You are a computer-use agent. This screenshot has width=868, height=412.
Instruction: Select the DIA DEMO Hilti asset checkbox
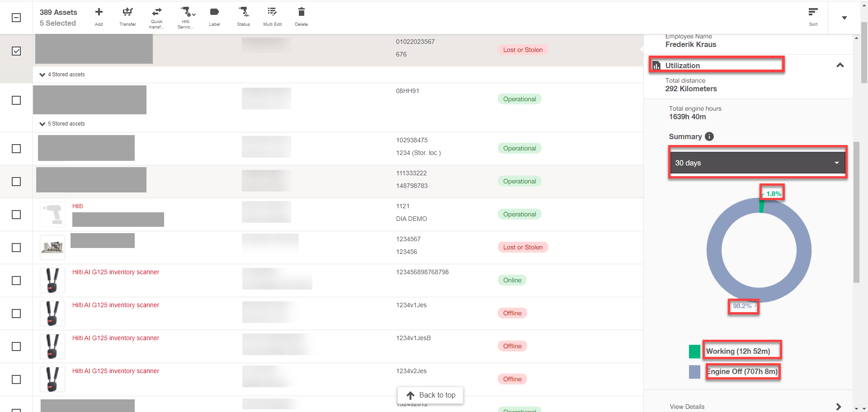click(x=16, y=215)
